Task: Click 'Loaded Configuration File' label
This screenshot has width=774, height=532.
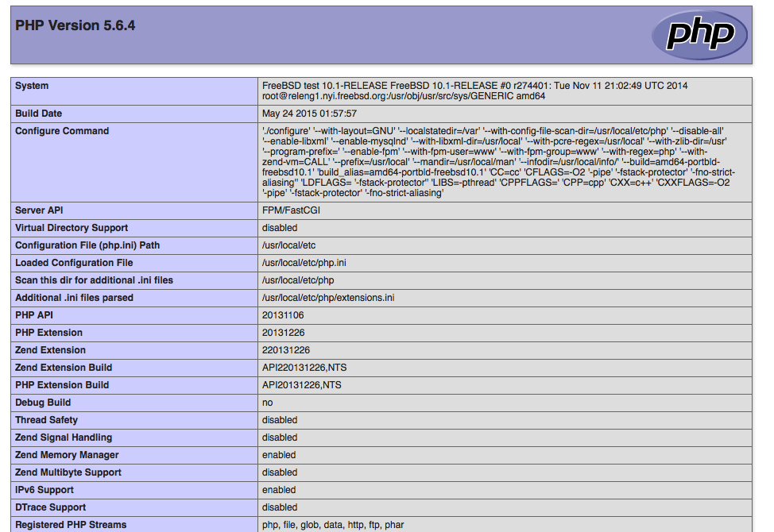Action: point(74,263)
